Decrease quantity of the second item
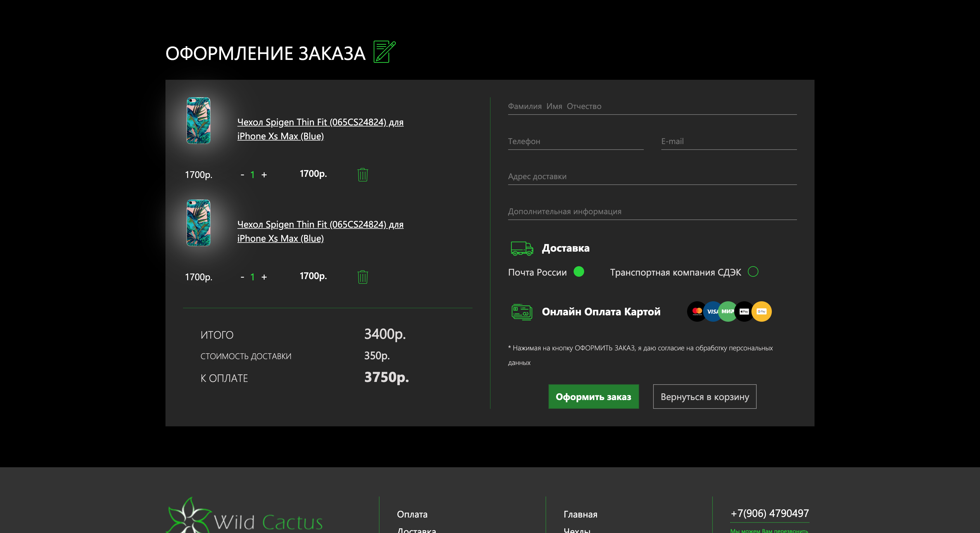 pos(242,277)
